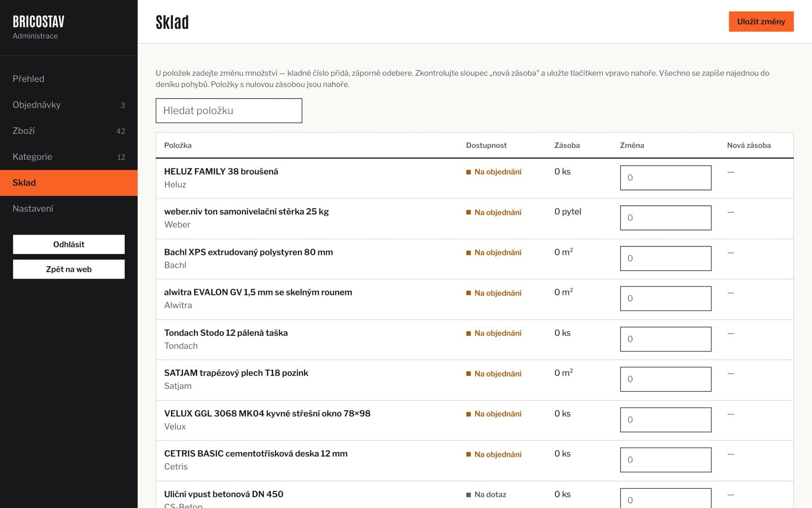
Task: Click the Položka column header
Action: pyautogui.click(x=178, y=145)
